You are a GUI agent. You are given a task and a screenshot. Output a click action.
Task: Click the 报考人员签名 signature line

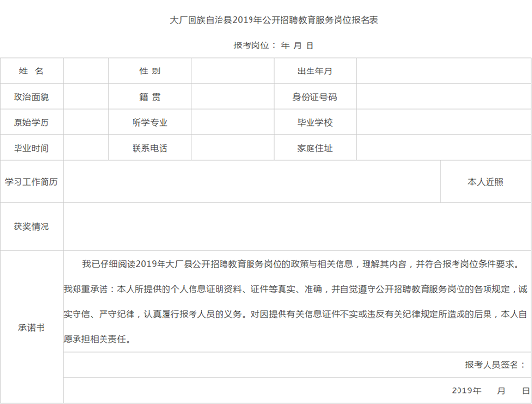click(297, 365)
